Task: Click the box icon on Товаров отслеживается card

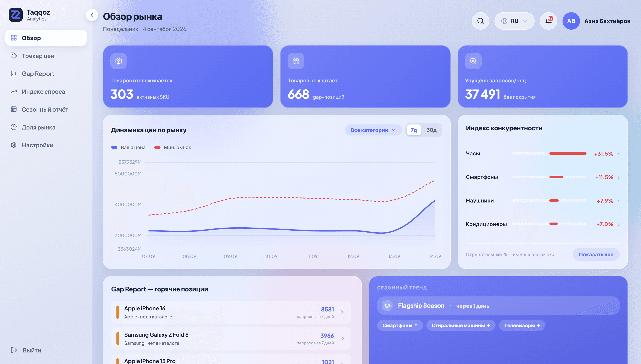Action: (119, 61)
